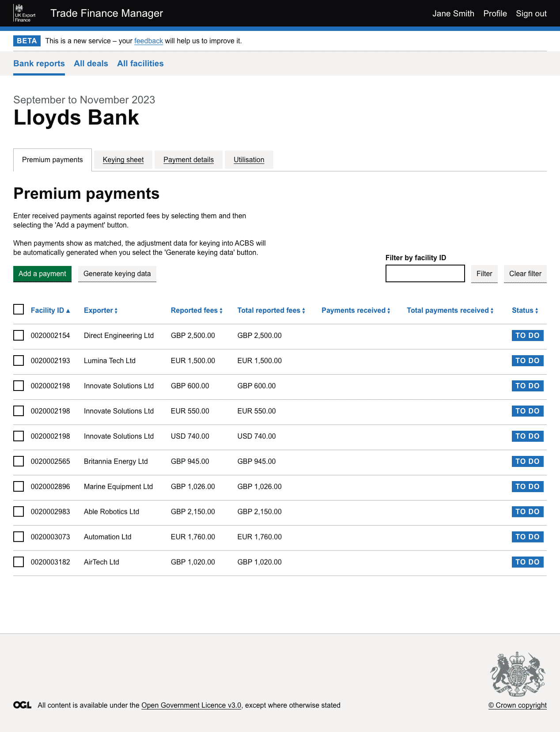Select checkbox for Automation Ltd row
The height and width of the screenshot is (732, 560).
pos(19,537)
